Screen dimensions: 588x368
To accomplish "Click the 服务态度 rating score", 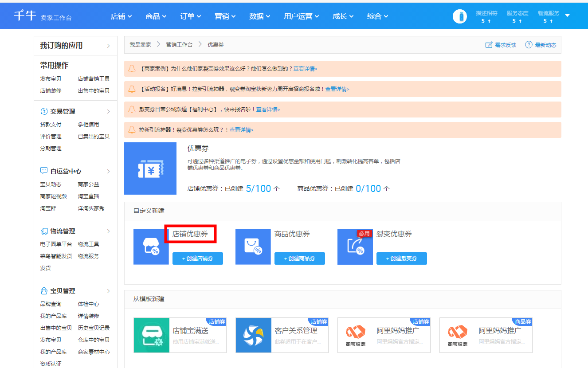I will coord(517,21).
